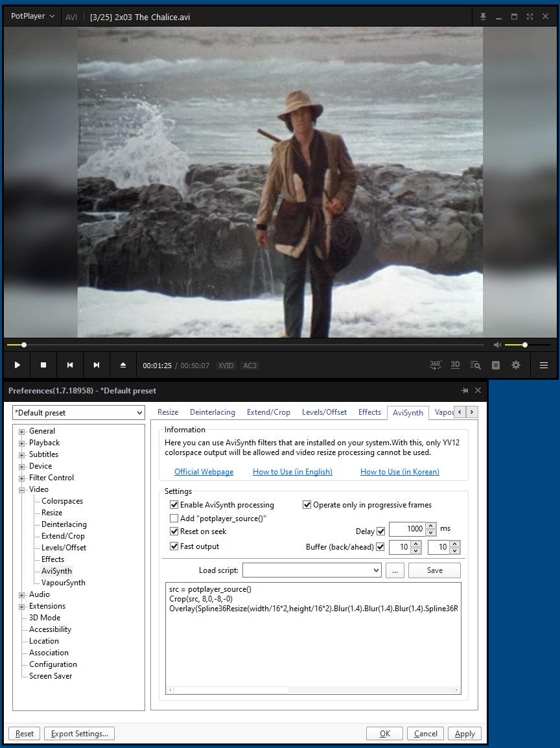
Task: Expand the Extensions tree node
Action: coord(21,607)
